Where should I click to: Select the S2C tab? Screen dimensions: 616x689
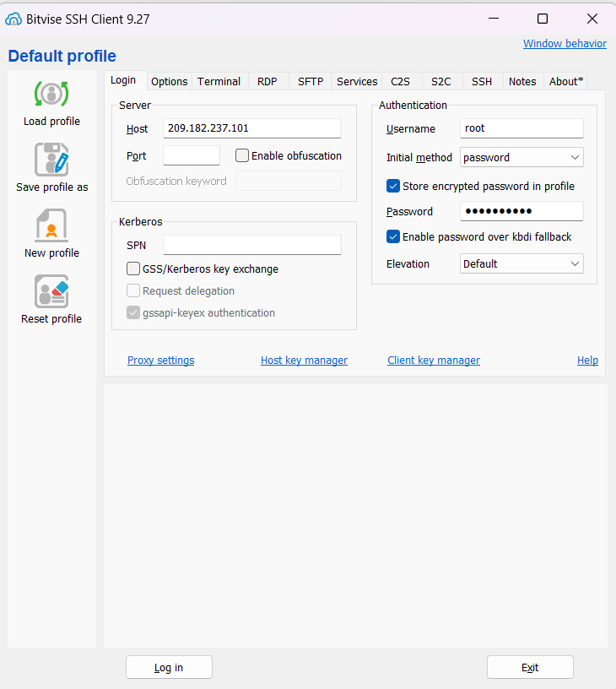pyautogui.click(x=441, y=81)
